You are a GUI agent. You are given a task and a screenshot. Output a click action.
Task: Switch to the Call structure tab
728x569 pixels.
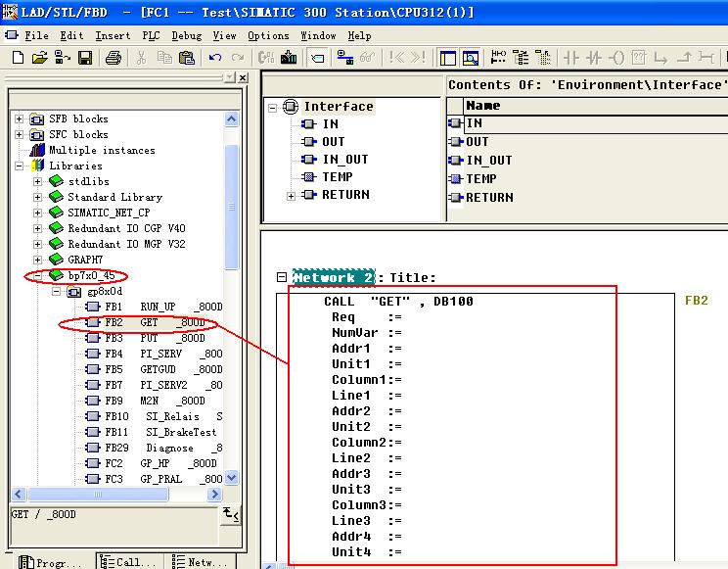click(130, 562)
